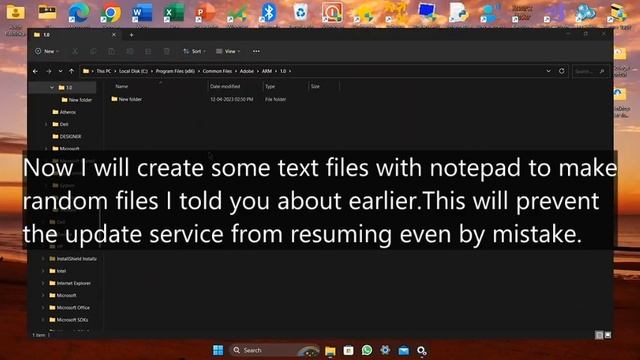Open Microsoft Edge desktop shortcut
This screenshot has width=640, height=360.
[78, 13]
